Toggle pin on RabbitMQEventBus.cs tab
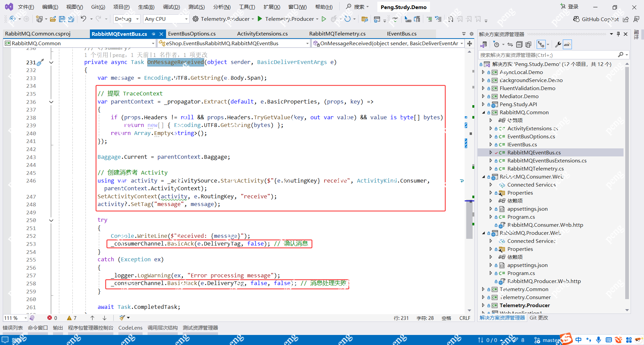The image size is (644, 345). click(x=154, y=34)
